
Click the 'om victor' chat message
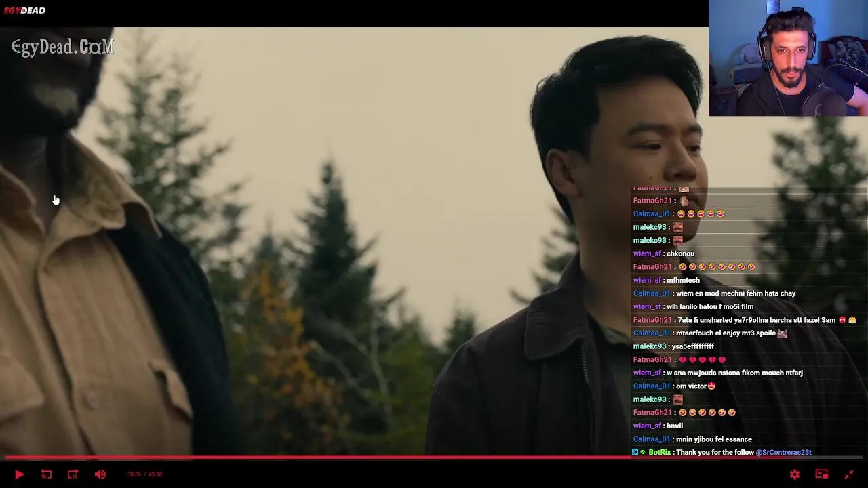point(674,386)
